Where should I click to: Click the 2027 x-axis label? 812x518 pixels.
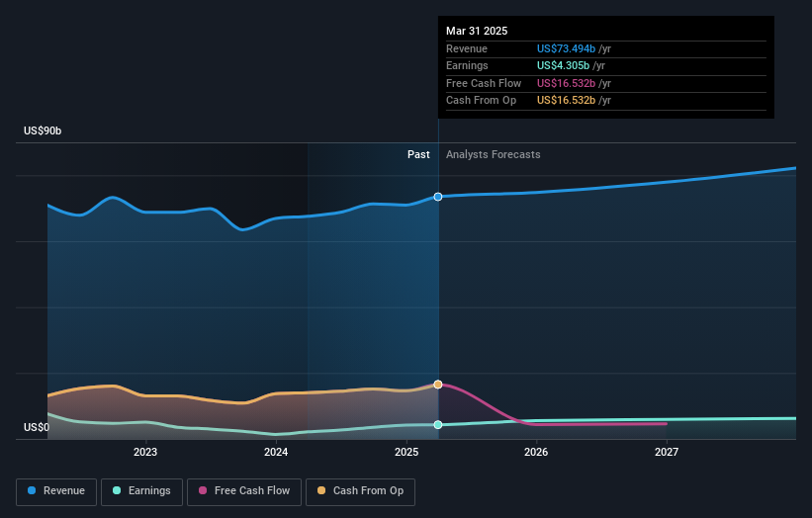click(x=667, y=453)
